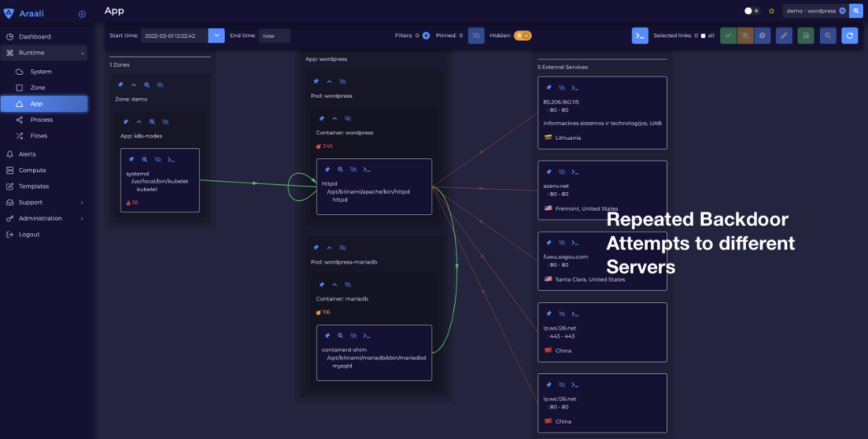Zoom into the App: k8s-nodes group

152,121
